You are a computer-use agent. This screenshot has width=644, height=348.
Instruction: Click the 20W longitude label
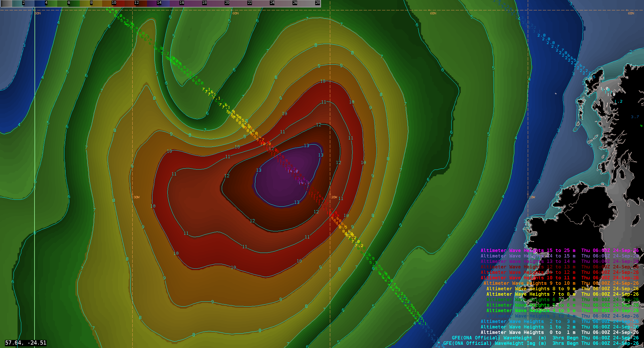click(334, 197)
